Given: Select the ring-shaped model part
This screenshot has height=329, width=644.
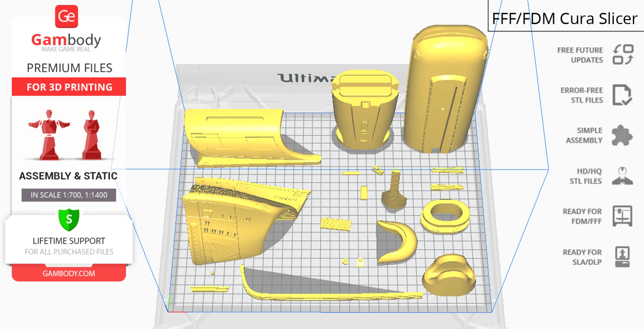Looking at the screenshot, I should [445, 215].
